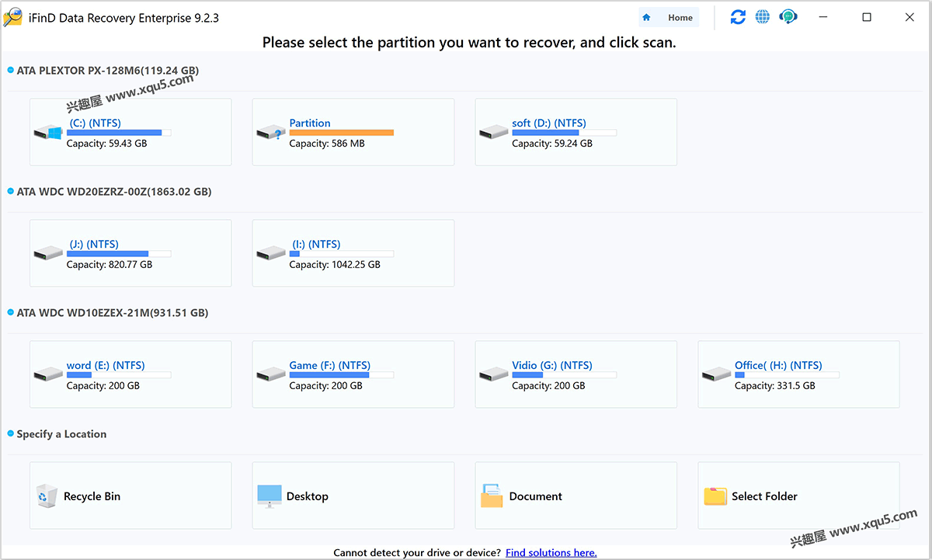
Task: Select the Game (F:) drive icon
Action: pos(271,375)
